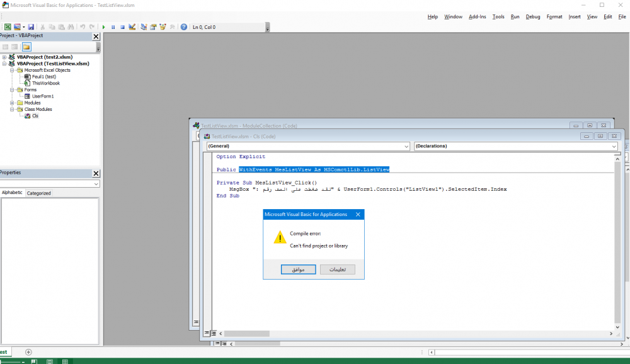Image resolution: width=630 pixels, height=364 pixels.
Task: Close the compile error dialog with X
Action: click(358, 215)
